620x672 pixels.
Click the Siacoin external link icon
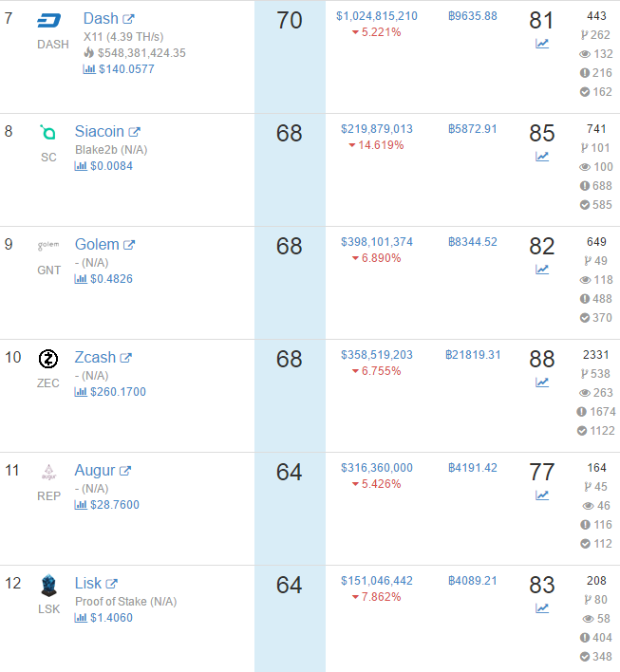point(134,132)
